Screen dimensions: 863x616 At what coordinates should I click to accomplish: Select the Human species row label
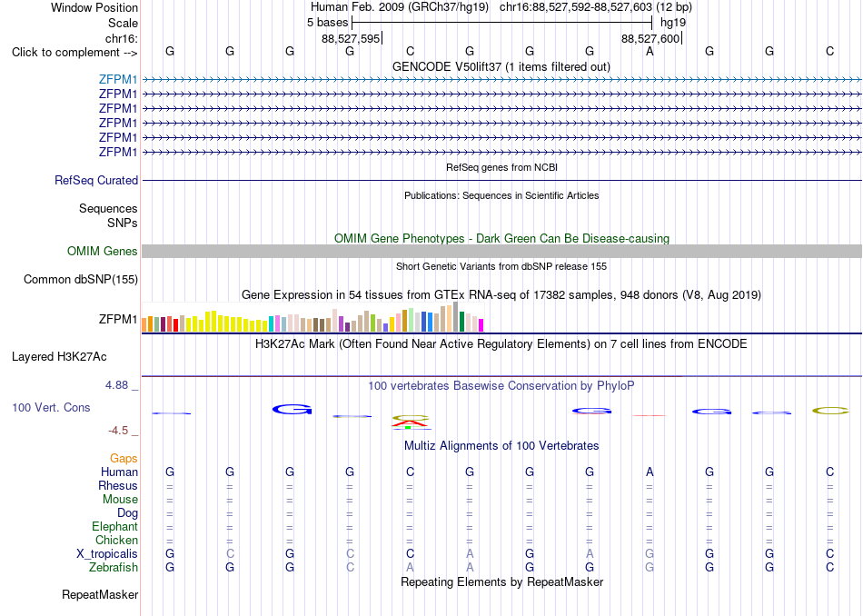[119, 472]
